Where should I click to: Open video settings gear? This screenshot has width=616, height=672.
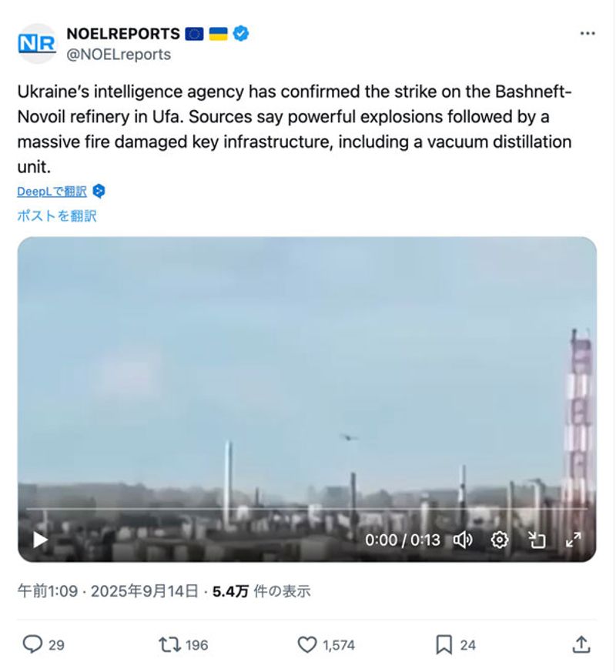click(500, 540)
